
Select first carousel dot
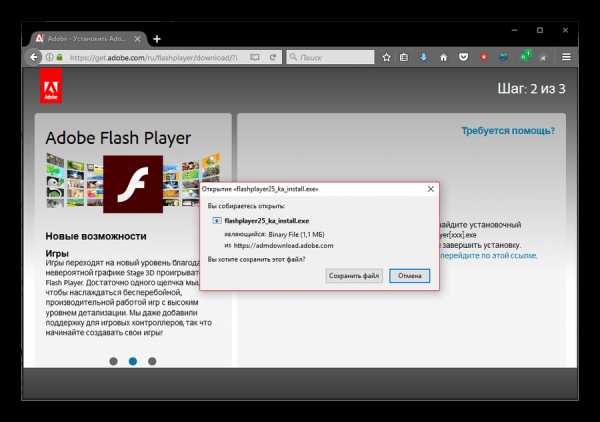pyautogui.click(x=113, y=361)
